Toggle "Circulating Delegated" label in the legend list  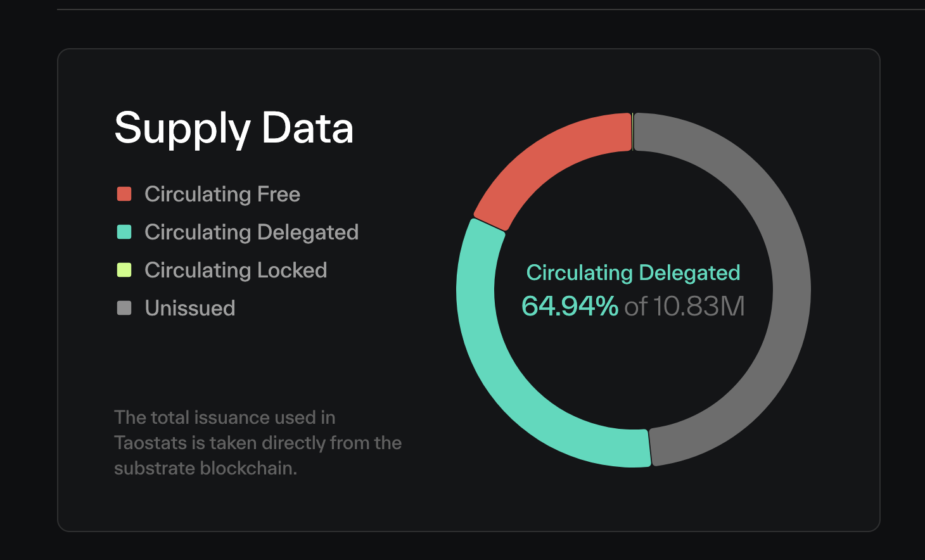point(251,232)
